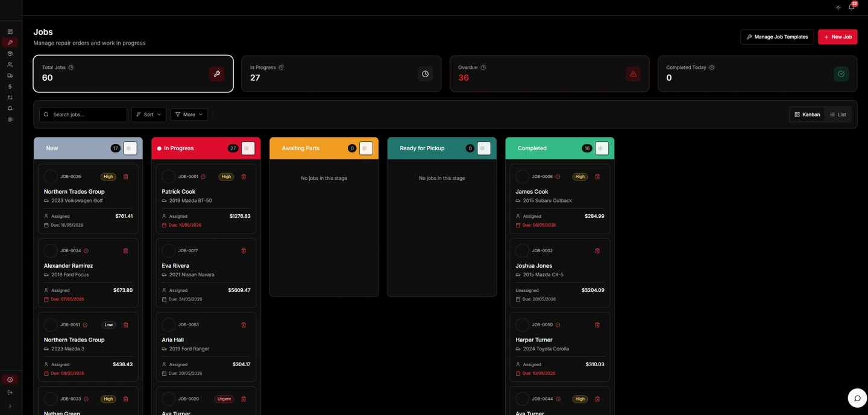Click Completed column header

559,148
